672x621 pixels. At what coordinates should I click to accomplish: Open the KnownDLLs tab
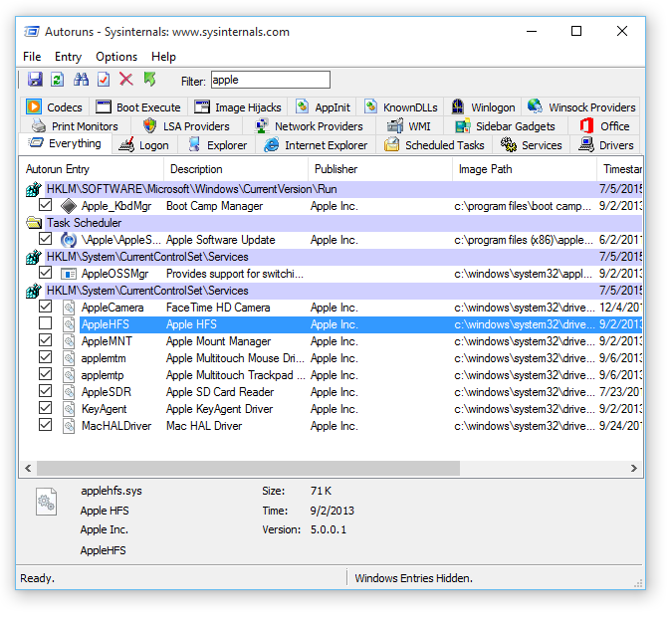401,107
